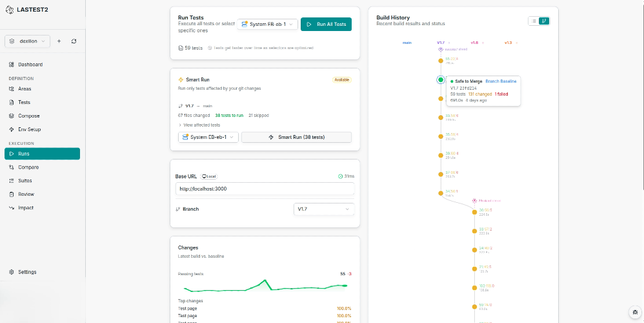Add a new repository with the plus icon
This screenshot has height=323, width=644.
(x=59, y=41)
